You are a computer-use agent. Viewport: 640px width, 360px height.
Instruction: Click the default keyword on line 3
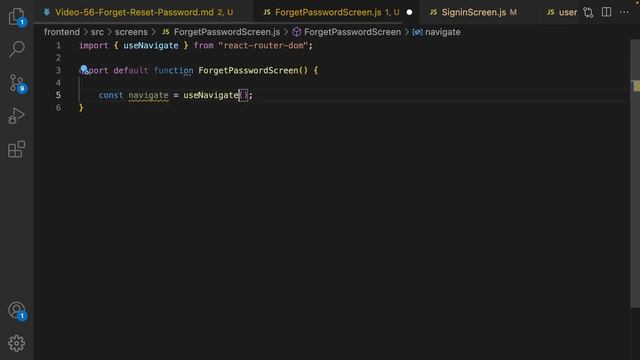131,70
